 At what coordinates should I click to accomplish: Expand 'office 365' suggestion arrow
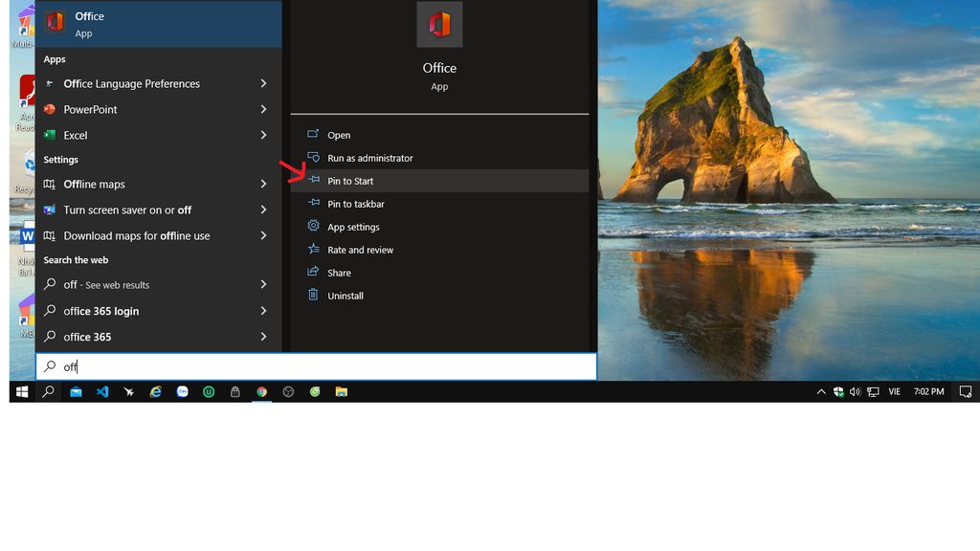pos(263,337)
